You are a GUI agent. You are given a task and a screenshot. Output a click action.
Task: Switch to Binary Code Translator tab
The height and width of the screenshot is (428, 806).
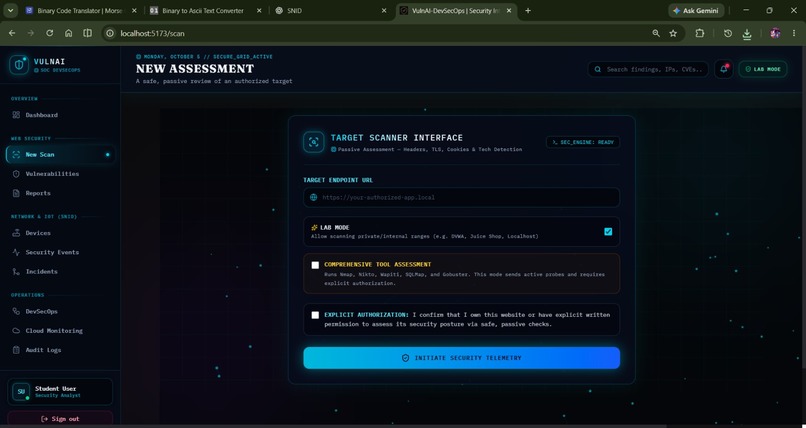click(81, 11)
